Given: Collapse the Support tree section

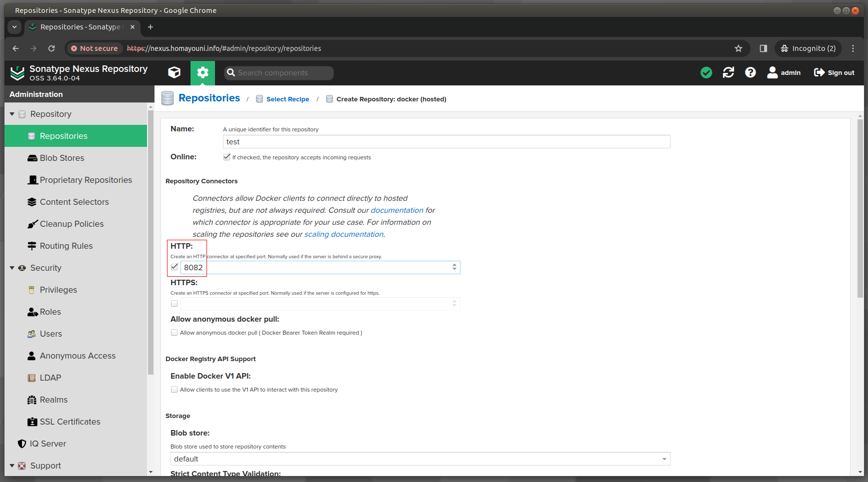Looking at the screenshot, I should click(12, 466).
